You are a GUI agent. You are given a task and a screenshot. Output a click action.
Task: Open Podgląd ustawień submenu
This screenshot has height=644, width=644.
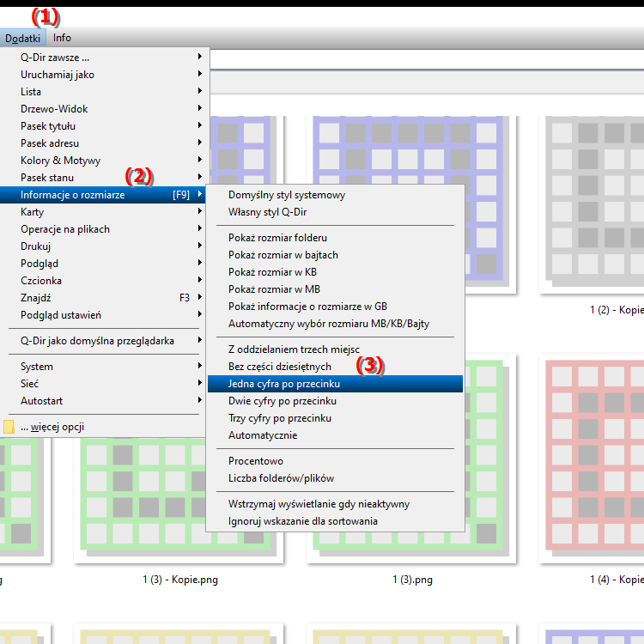point(104,315)
